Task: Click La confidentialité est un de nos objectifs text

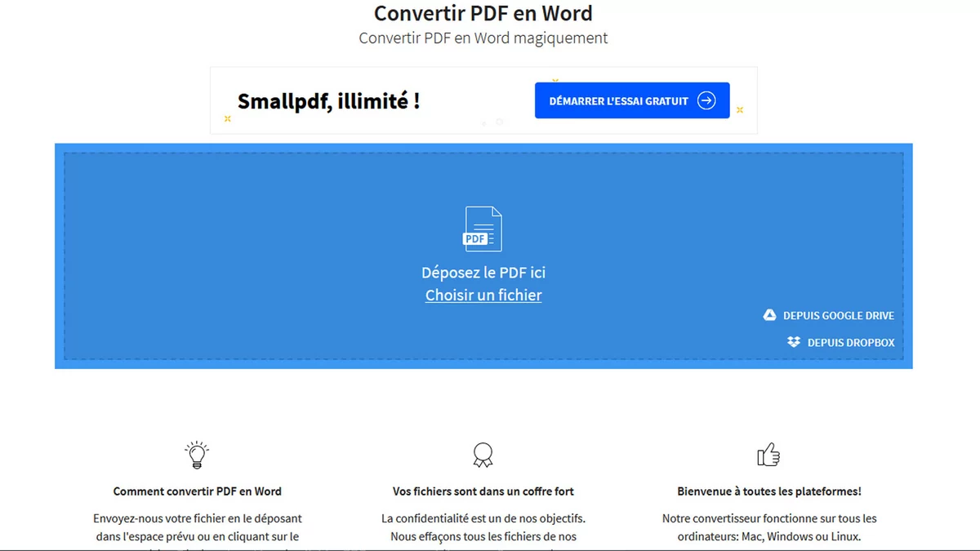Action: point(483,518)
